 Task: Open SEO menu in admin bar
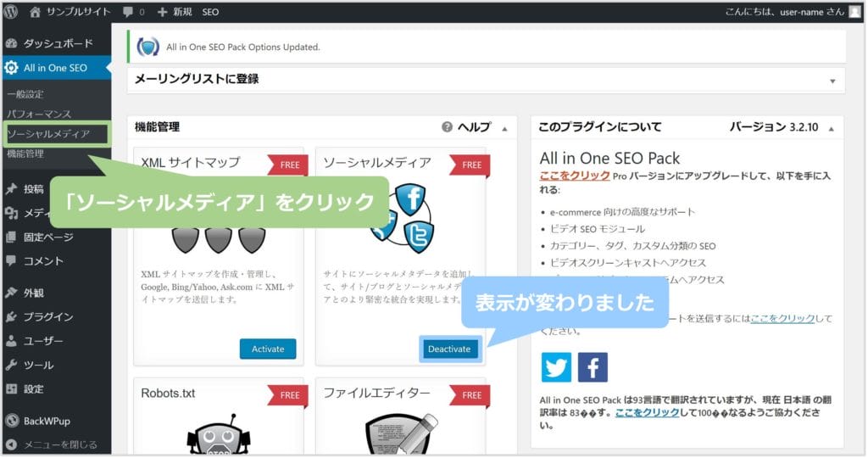pos(210,12)
